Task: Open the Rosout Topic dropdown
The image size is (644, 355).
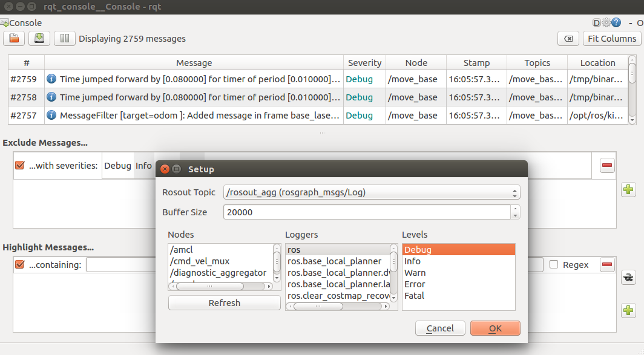Action: click(x=372, y=192)
